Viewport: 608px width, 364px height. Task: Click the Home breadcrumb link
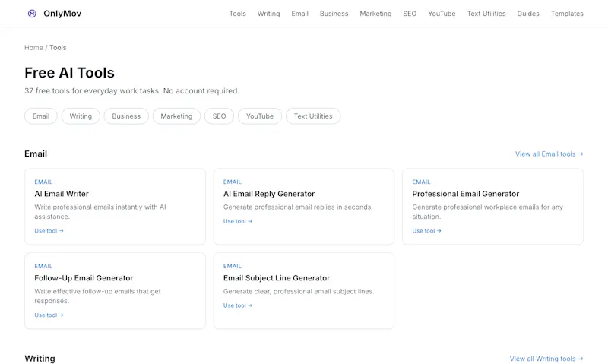pyautogui.click(x=33, y=48)
